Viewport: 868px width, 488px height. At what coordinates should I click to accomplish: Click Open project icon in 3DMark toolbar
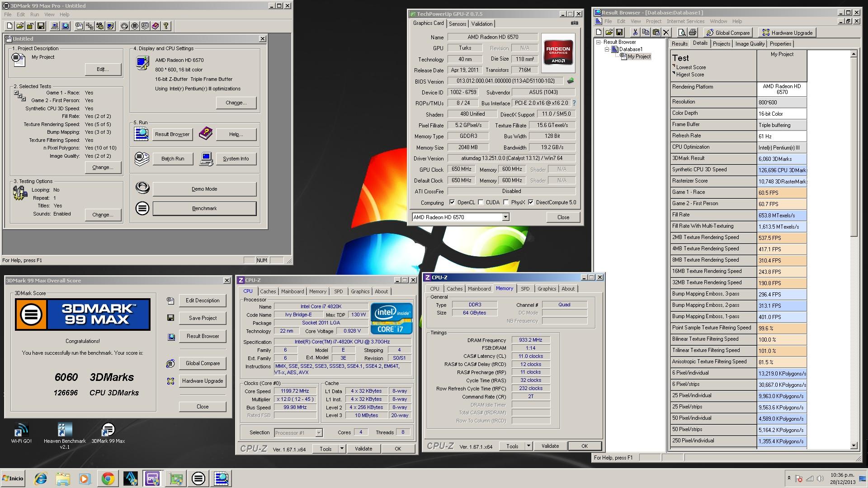point(20,26)
